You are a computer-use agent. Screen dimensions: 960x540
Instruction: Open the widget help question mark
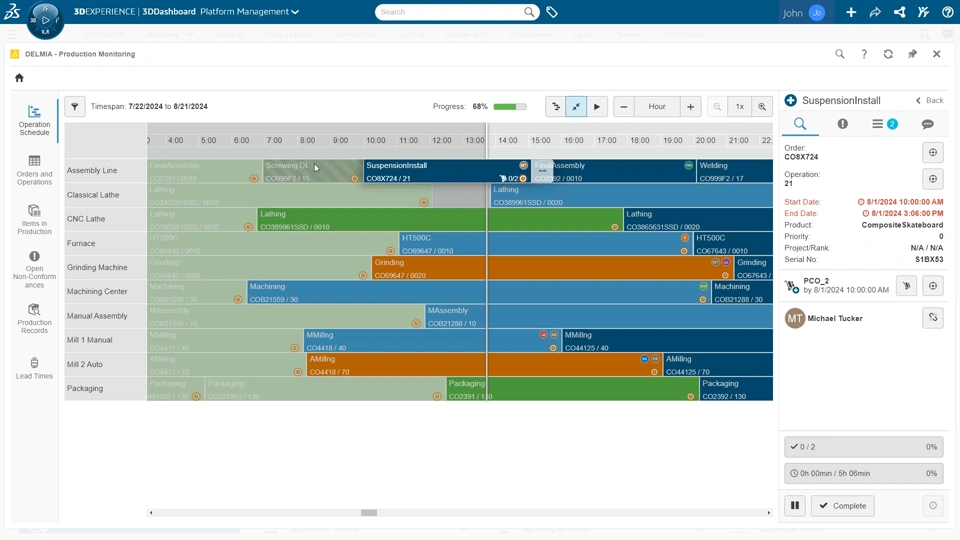tap(864, 54)
